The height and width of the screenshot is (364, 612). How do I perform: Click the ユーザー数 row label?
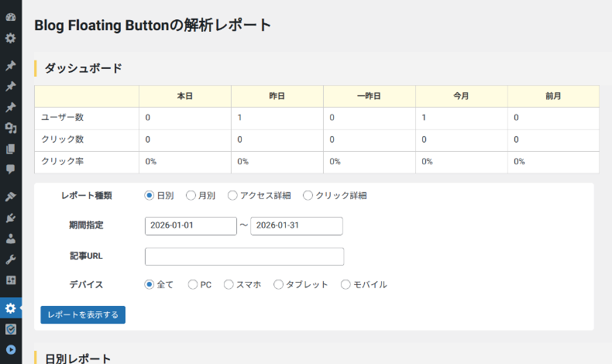63,118
